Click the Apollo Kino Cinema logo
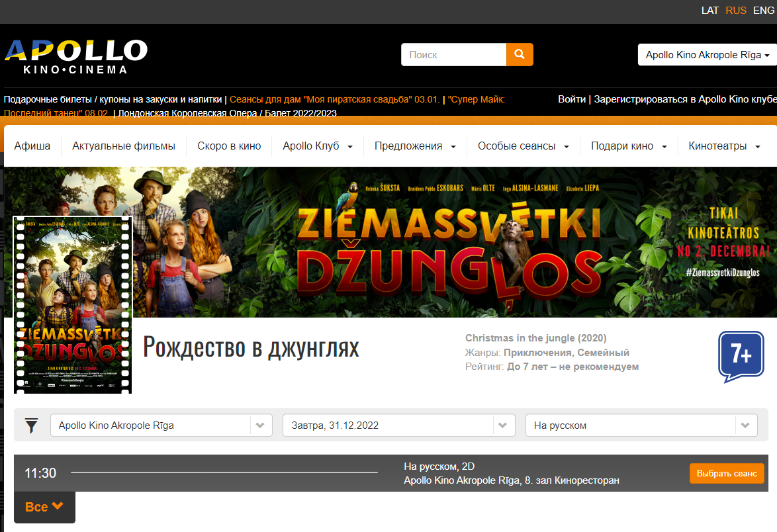This screenshot has width=777, height=532. 75,56
